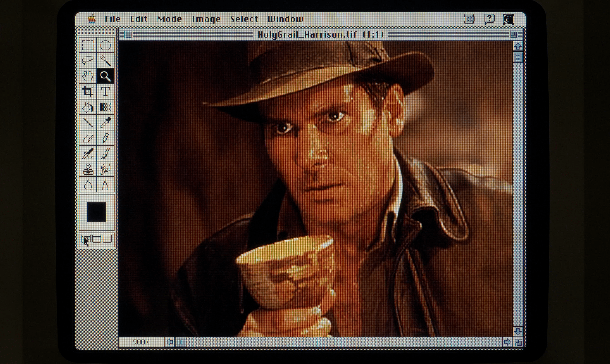Click the window zoom box in title bar

tap(513, 35)
